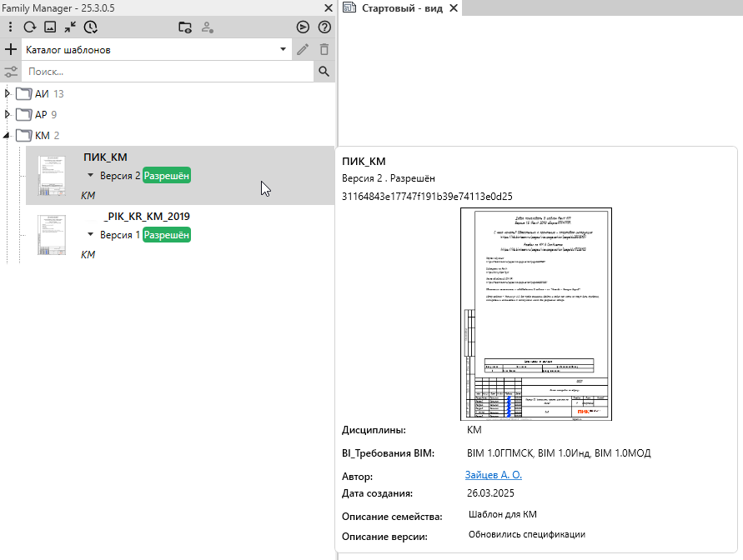Click the _PIK_KR_KM_2019 list thumbnail

(x=52, y=235)
